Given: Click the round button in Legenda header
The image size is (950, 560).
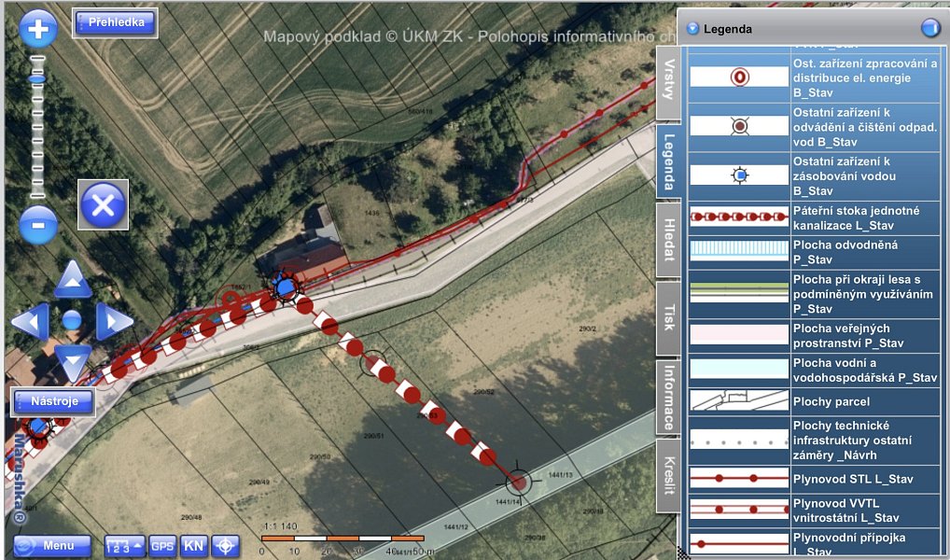Looking at the screenshot, I should 930,28.
